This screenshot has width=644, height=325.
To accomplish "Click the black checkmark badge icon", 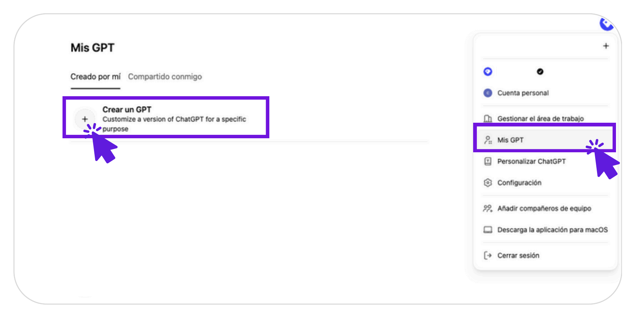I will (x=540, y=72).
